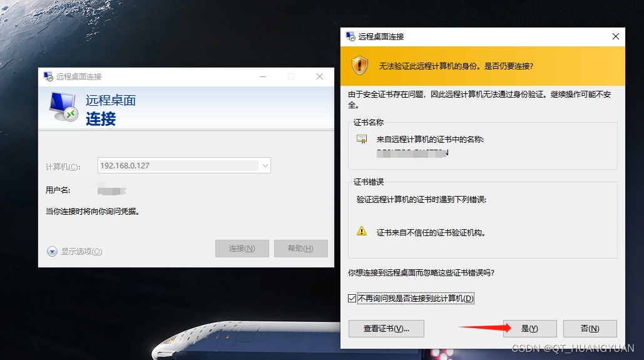Screen dimensions: 644x360
Task: Minimize the left Remote Desktop Connection window
Action: coord(263,76)
